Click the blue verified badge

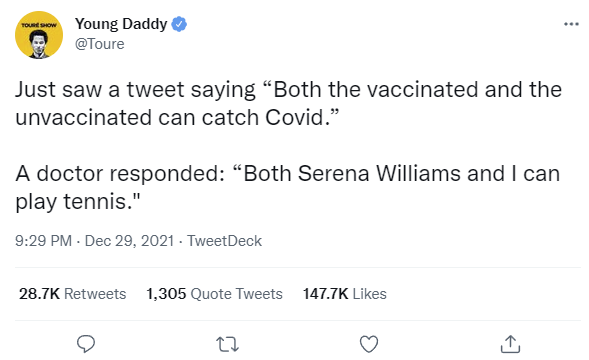click(x=179, y=24)
